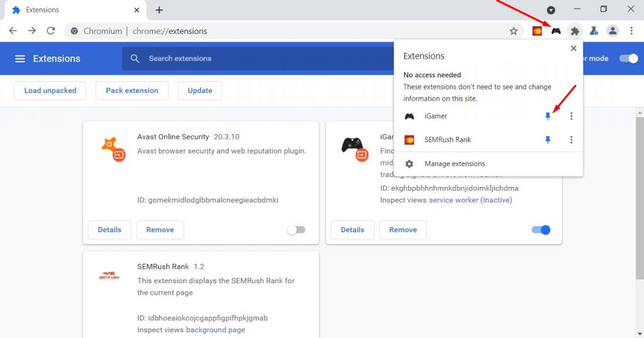
Task: Click the SEMRush card logo
Action: [x=109, y=276]
